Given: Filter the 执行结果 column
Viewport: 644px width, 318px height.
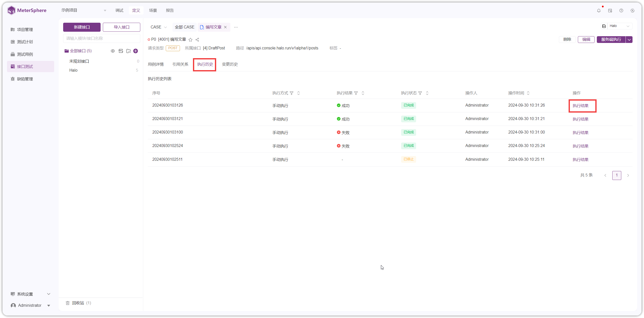Looking at the screenshot, I should pyautogui.click(x=356, y=93).
